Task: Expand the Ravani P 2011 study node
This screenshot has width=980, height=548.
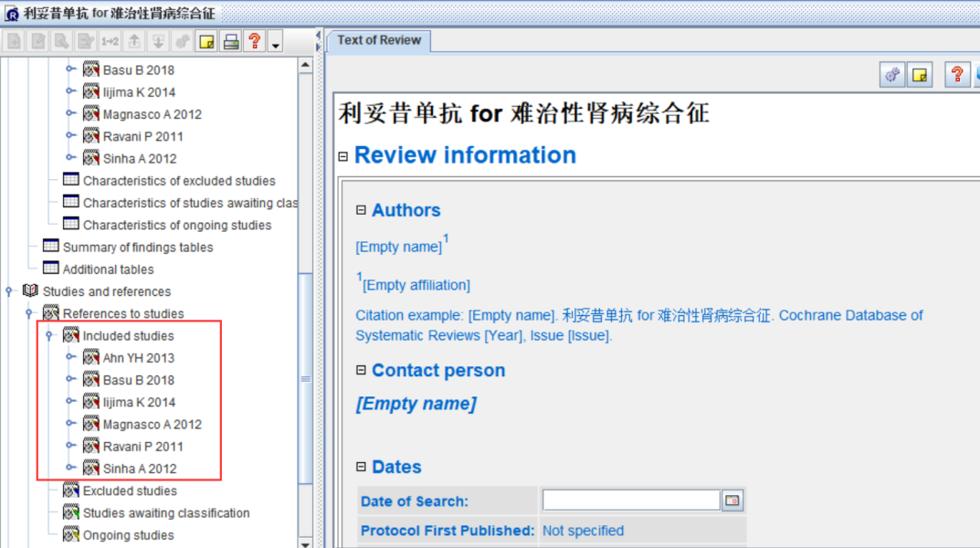Action: (72, 446)
